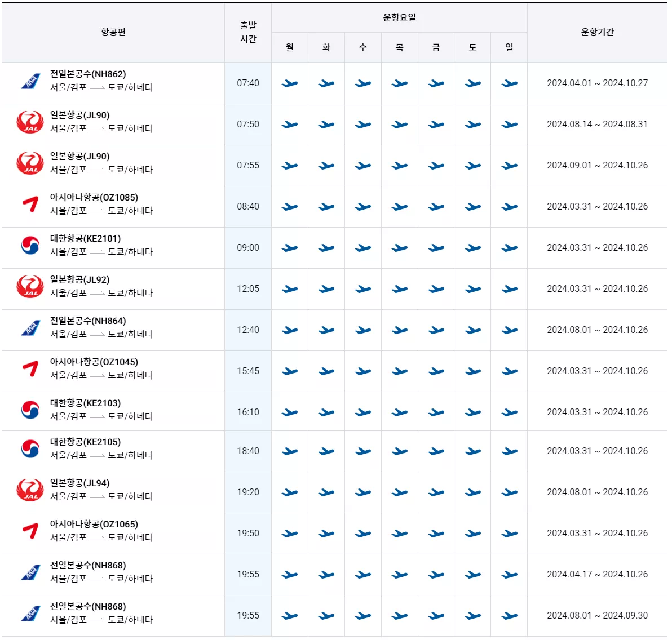
Task: Click the 목 plane icon in the 07:55 JL90 row
Action: point(400,166)
